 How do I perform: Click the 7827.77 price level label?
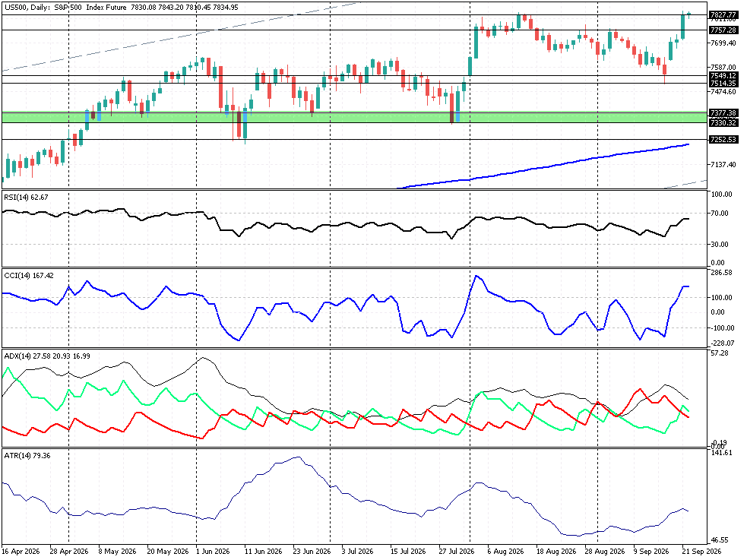coord(723,15)
